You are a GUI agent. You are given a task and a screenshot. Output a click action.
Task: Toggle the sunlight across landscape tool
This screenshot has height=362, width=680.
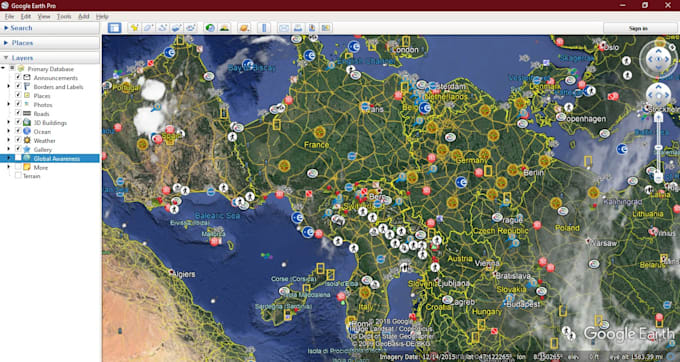(x=224, y=28)
